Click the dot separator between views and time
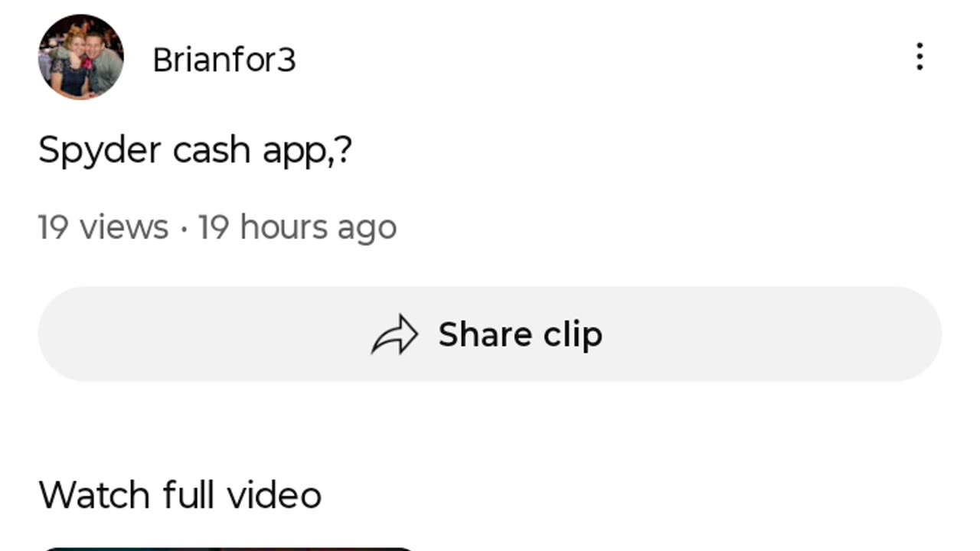 pos(184,228)
